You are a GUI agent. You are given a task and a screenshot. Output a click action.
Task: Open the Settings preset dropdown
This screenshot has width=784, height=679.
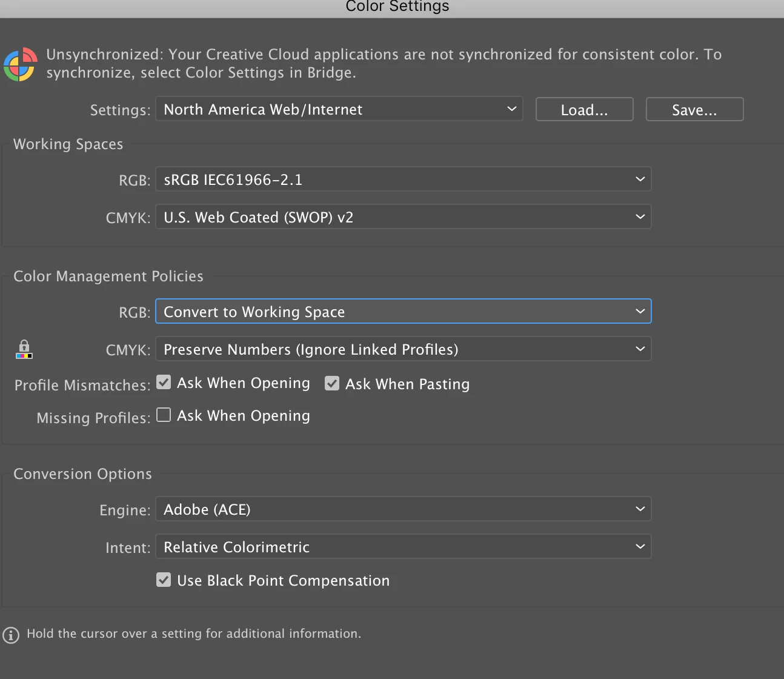click(x=339, y=109)
